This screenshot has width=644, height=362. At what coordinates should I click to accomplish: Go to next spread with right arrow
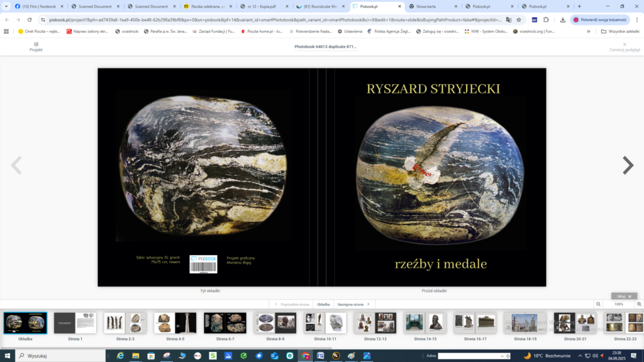pyautogui.click(x=628, y=165)
